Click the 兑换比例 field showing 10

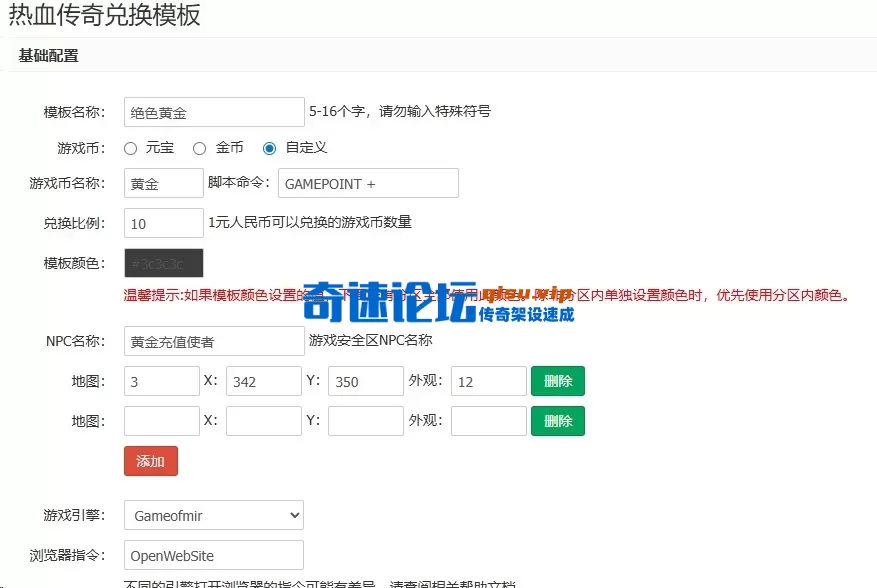coord(163,223)
